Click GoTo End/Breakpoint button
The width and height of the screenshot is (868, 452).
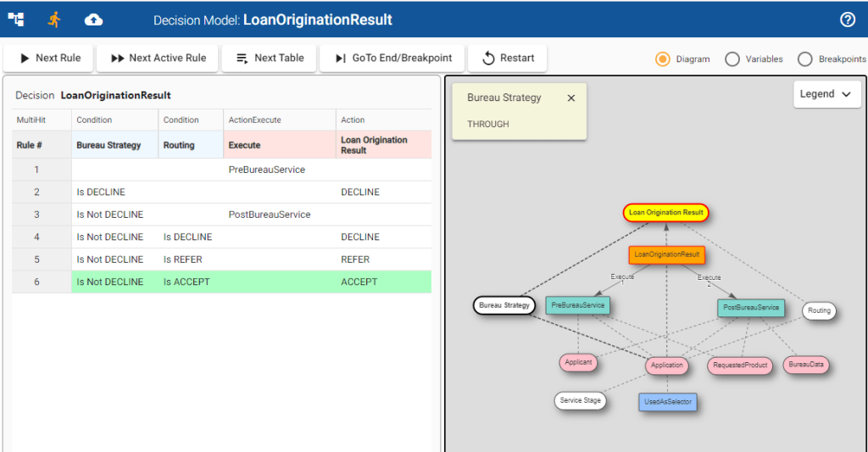[392, 59]
